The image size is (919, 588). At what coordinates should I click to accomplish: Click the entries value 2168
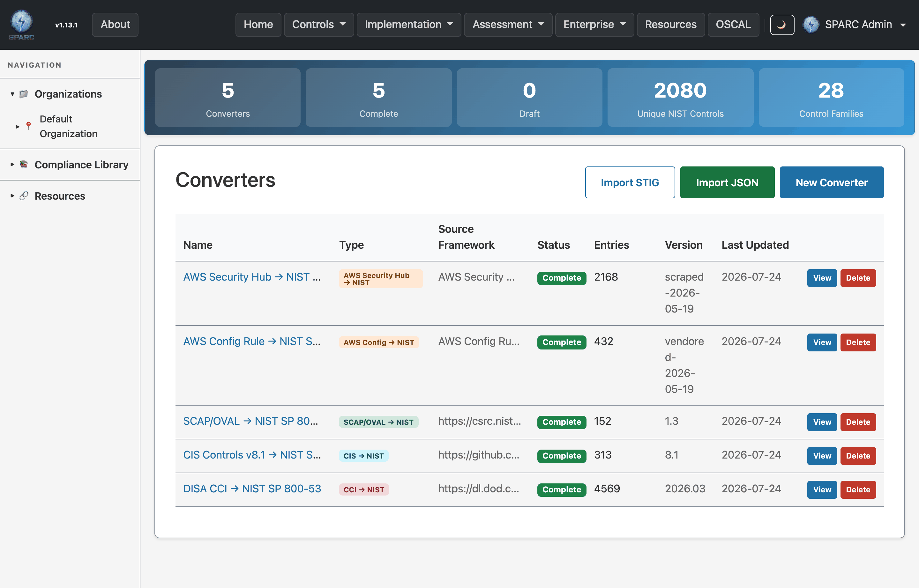[x=606, y=277]
